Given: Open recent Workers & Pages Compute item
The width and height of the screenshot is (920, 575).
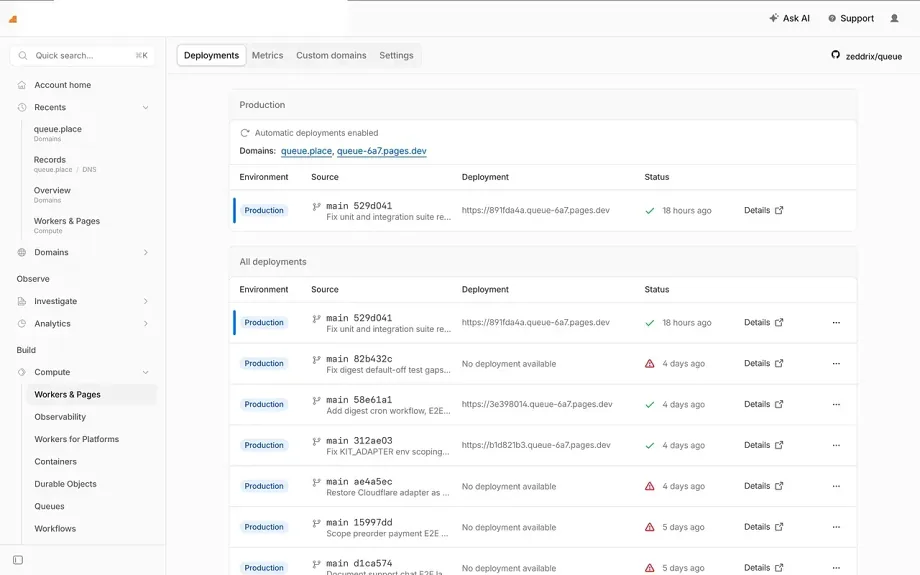Looking at the screenshot, I should coord(66,225).
